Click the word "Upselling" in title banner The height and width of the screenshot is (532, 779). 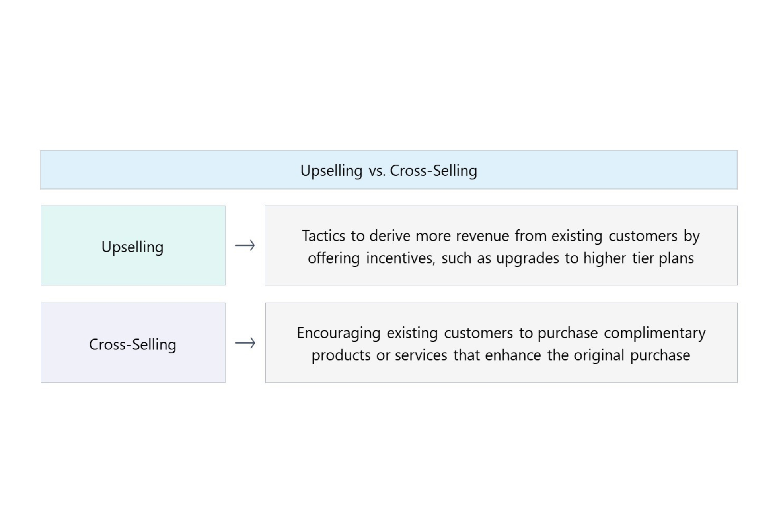point(331,171)
